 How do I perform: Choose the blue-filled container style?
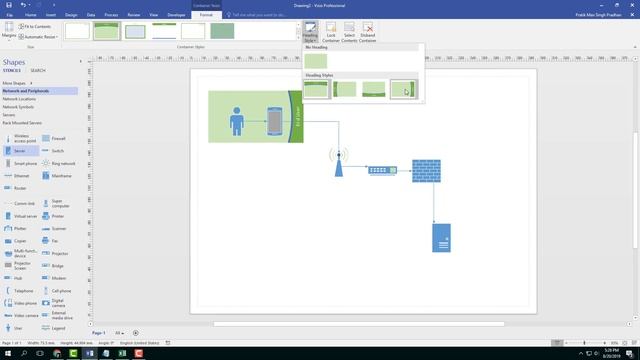(135, 31)
